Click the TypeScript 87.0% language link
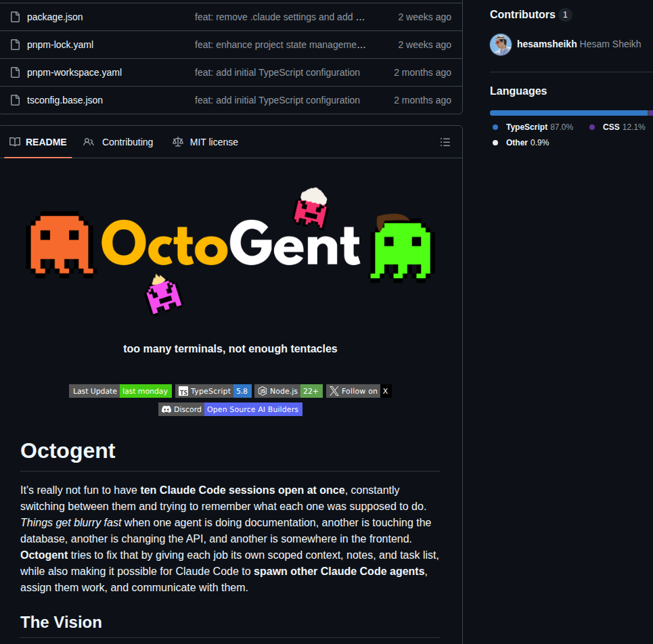The width and height of the screenshot is (653, 644). pos(533,127)
